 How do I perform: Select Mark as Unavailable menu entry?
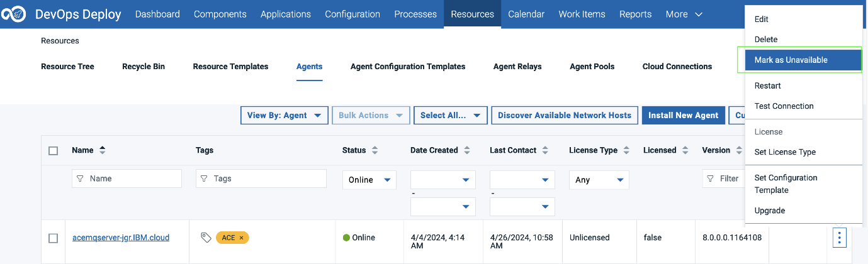coord(803,60)
